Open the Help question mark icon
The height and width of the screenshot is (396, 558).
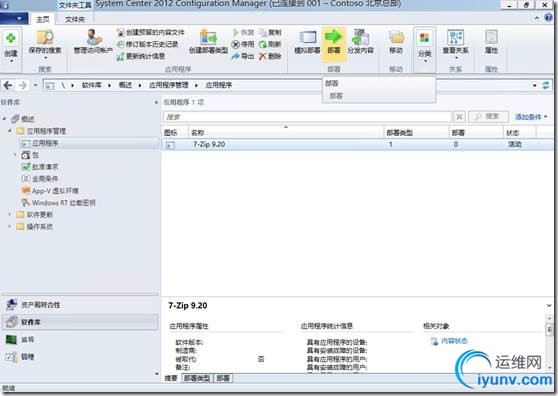[x=548, y=18]
